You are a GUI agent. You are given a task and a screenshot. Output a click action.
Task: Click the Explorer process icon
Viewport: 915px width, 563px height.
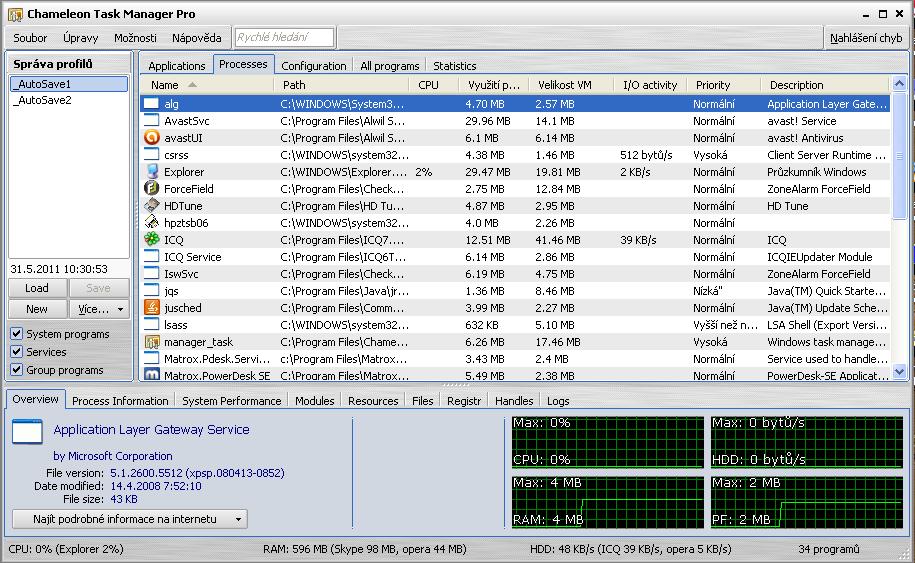click(x=152, y=172)
